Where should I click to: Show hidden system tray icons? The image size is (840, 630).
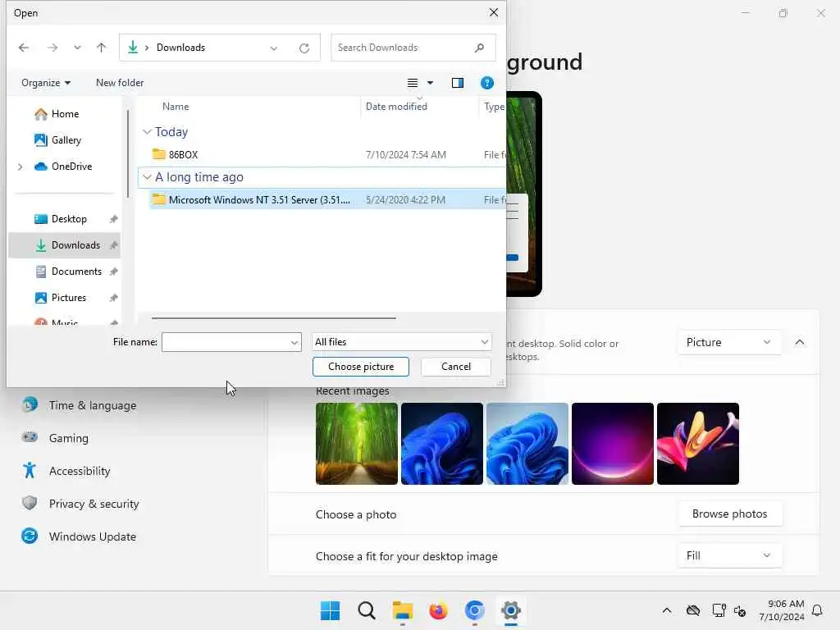[666, 610]
